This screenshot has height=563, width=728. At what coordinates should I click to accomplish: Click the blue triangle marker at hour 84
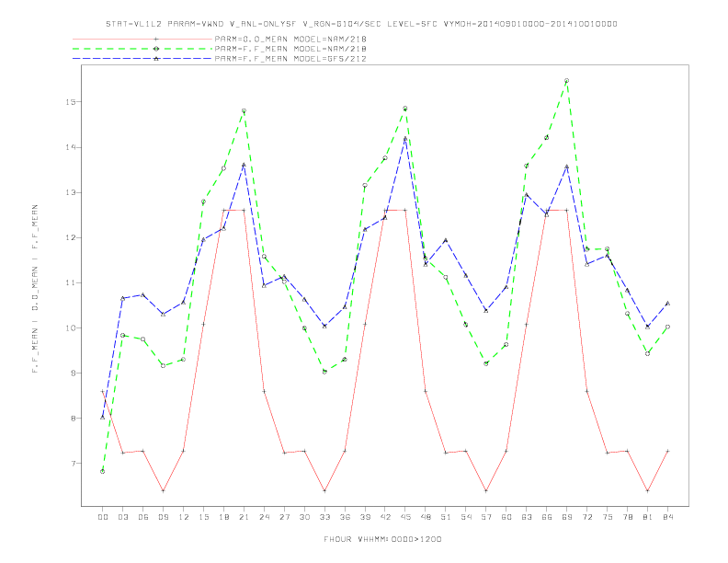(667, 304)
